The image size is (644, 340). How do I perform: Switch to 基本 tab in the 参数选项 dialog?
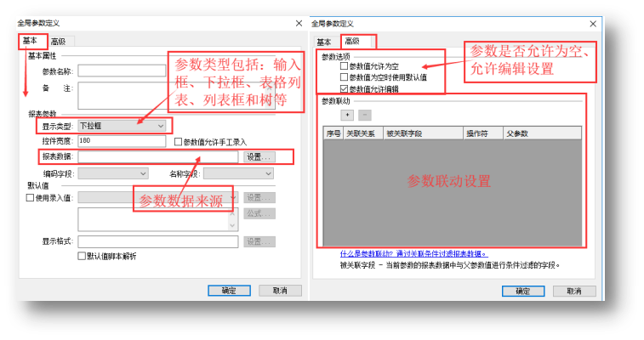point(323,42)
